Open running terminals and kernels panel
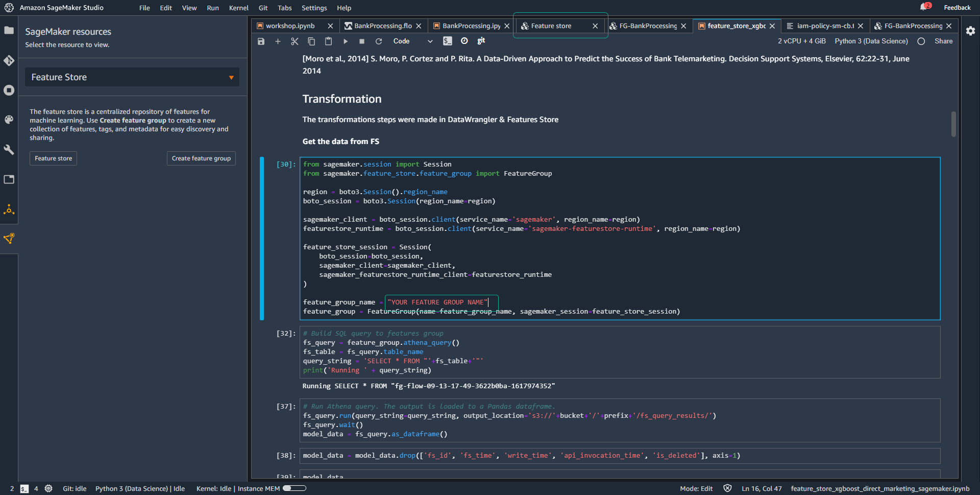Viewport: 980px width, 495px height. pyautogui.click(x=9, y=90)
